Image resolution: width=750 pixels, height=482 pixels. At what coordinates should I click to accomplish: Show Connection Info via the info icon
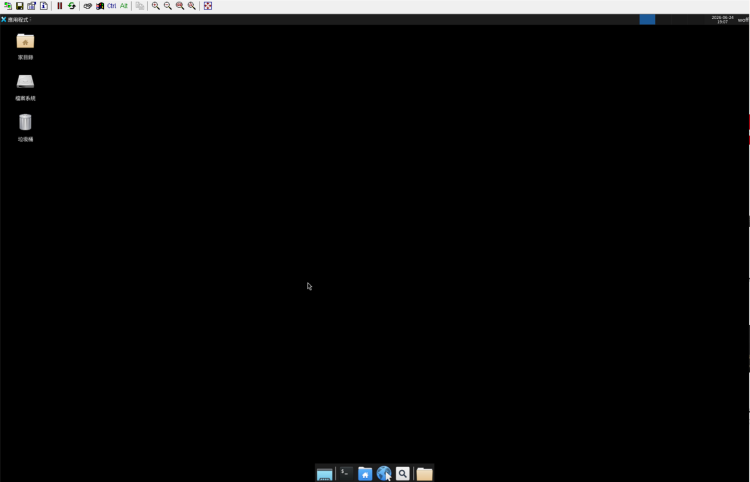point(44,6)
